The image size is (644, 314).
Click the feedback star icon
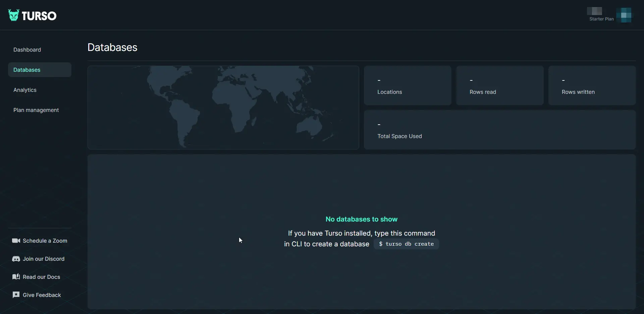(x=16, y=295)
